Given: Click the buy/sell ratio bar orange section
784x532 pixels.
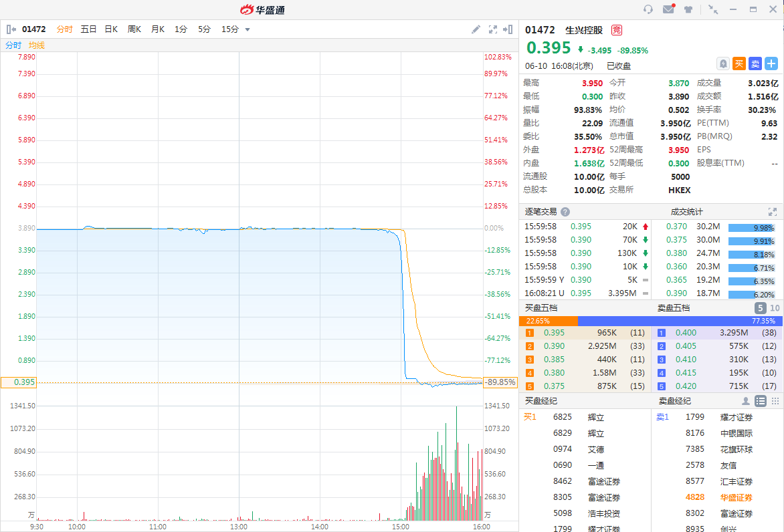Looking at the screenshot, I should coord(547,321).
